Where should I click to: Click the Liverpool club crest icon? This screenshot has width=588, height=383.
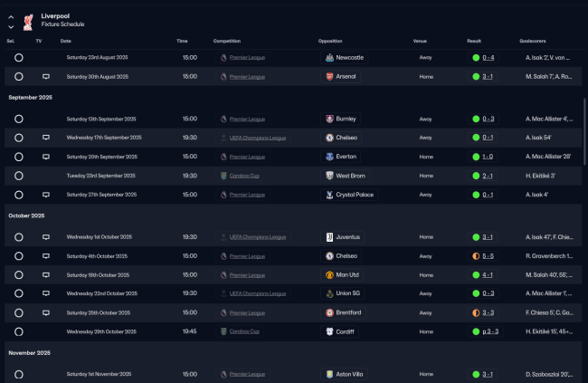point(28,20)
